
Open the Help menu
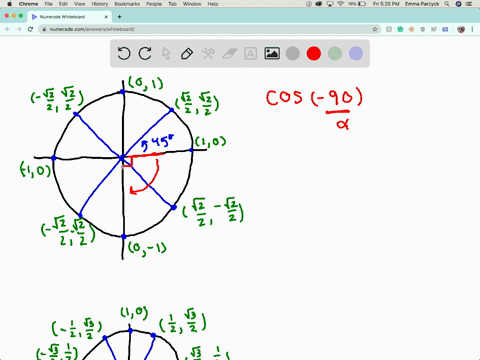pyautogui.click(x=213, y=4)
